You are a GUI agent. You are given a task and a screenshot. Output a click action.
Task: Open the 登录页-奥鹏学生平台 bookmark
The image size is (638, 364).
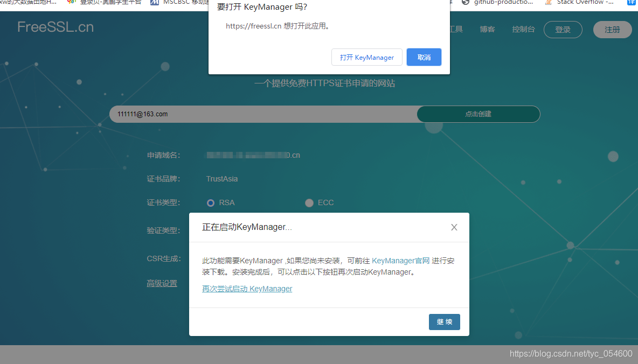pos(106,3)
